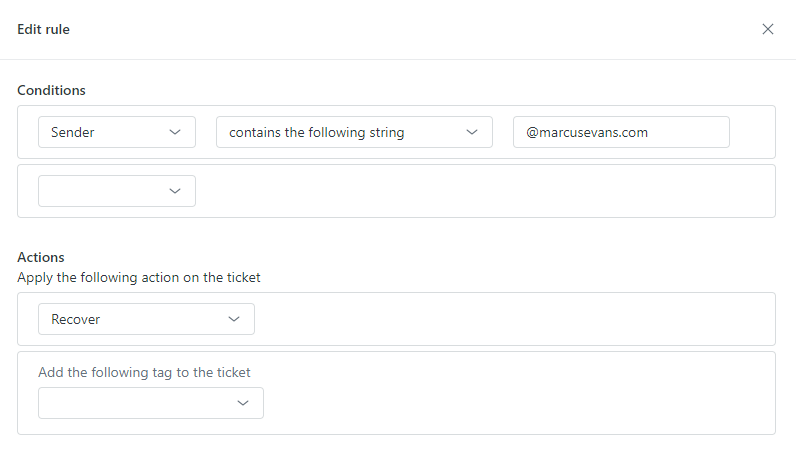Click empty space in the Recover action row
Screen dimensions: 796x453
(513, 319)
